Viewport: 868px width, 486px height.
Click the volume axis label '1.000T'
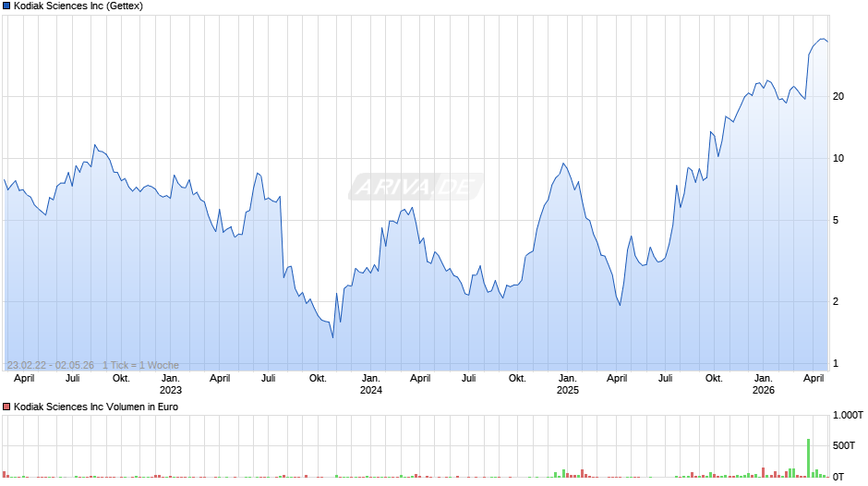[848, 415]
